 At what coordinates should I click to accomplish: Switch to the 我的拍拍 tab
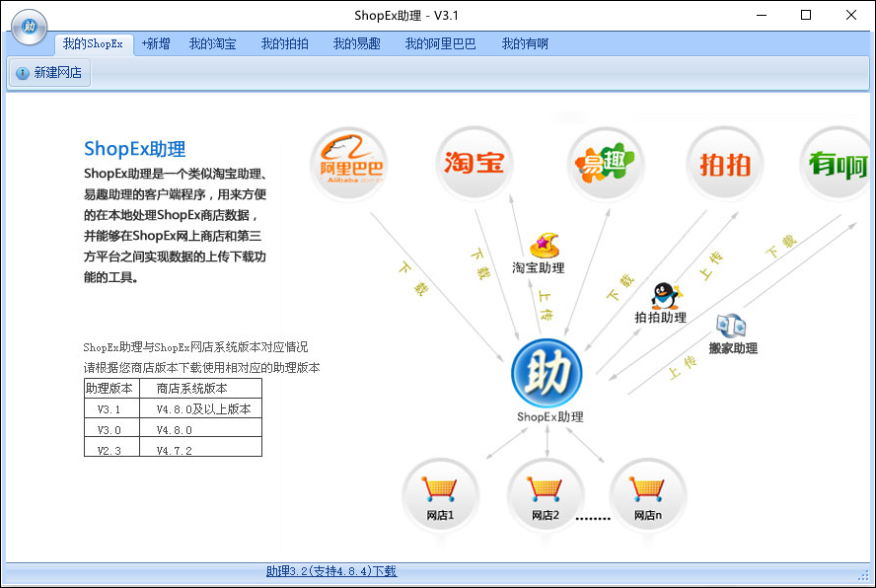(285, 43)
